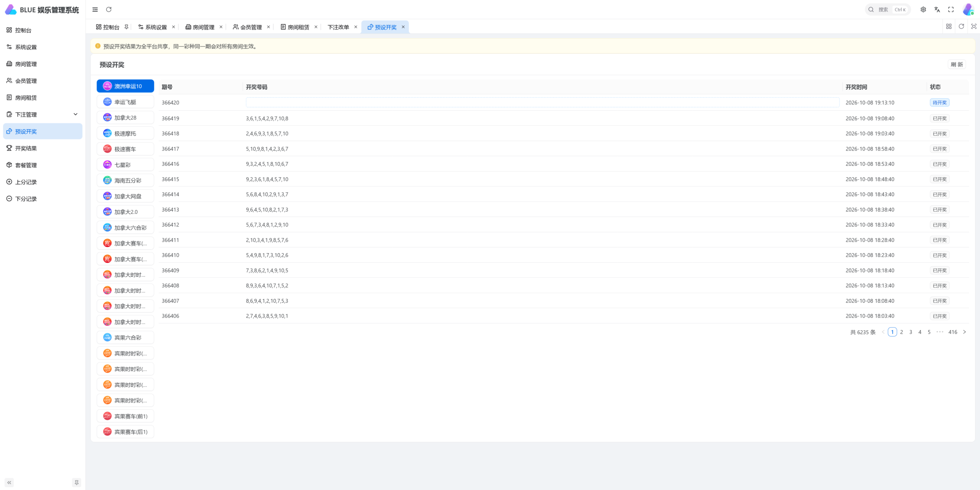Close the 预设开奖 tab

point(403,27)
